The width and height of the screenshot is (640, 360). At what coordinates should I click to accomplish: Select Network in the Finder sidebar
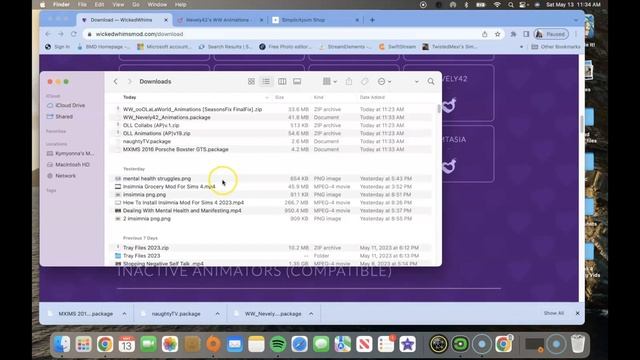[x=61, y=176]
